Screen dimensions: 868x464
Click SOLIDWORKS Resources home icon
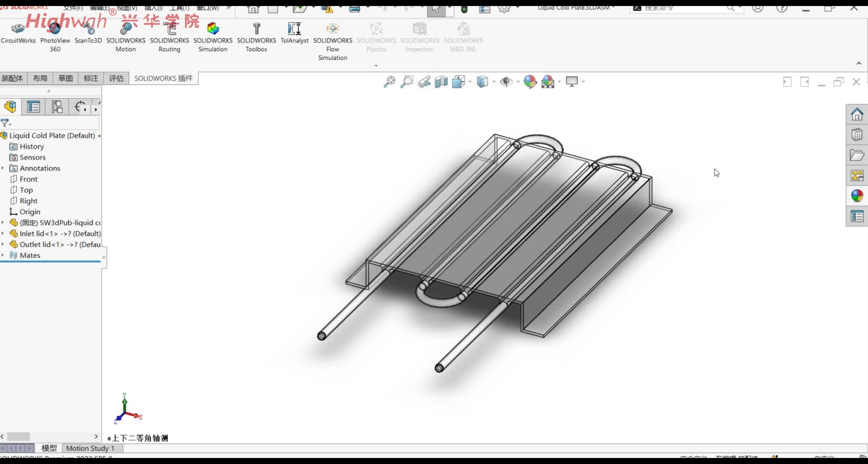tap(857, 114)
